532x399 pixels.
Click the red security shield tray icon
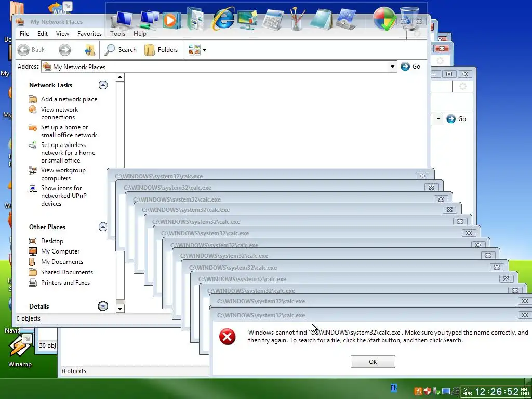pyautogui.click(x=428, y=392)
